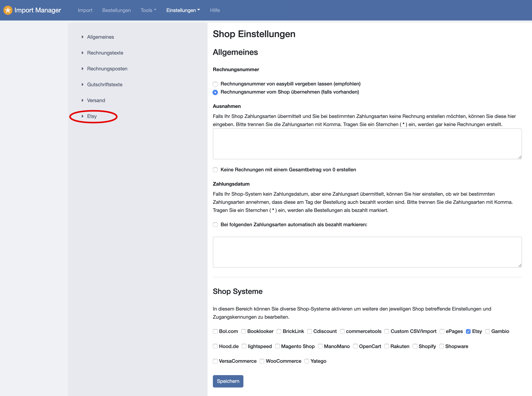Enable the commercetools shop system
Viewport: 532px width, 396px height.
point(342,332)
